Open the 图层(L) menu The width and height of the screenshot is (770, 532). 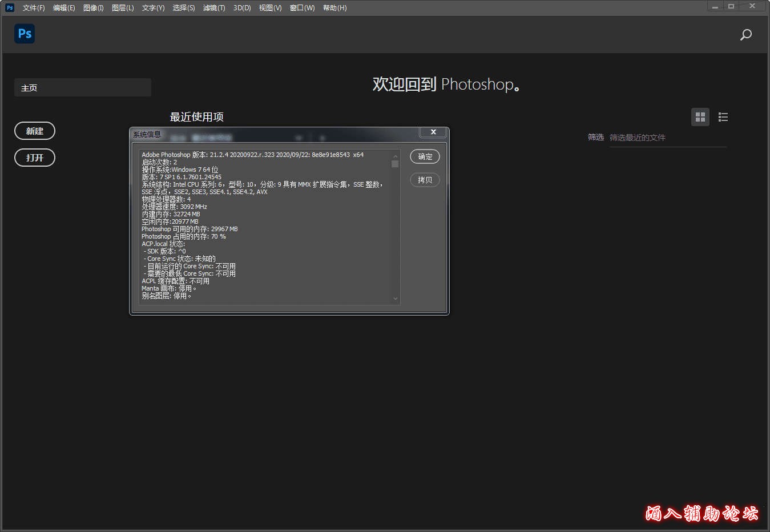(x=123, y=8)
